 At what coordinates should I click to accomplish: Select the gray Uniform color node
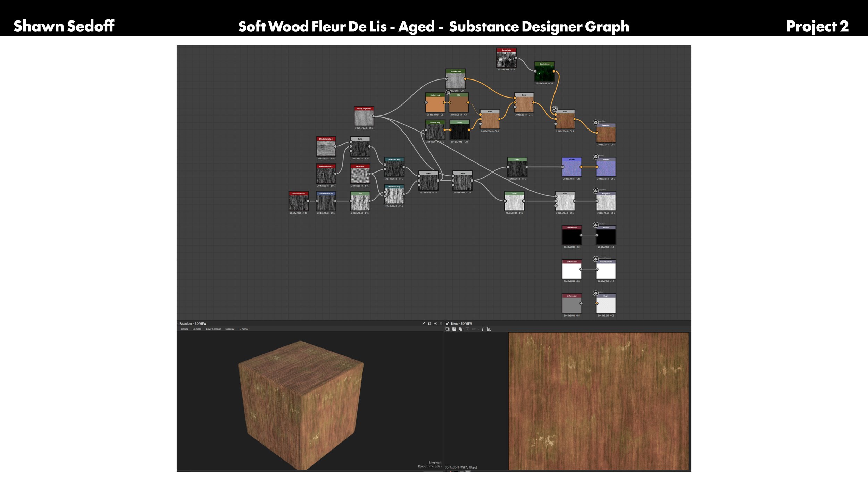(x=572, y=304)
